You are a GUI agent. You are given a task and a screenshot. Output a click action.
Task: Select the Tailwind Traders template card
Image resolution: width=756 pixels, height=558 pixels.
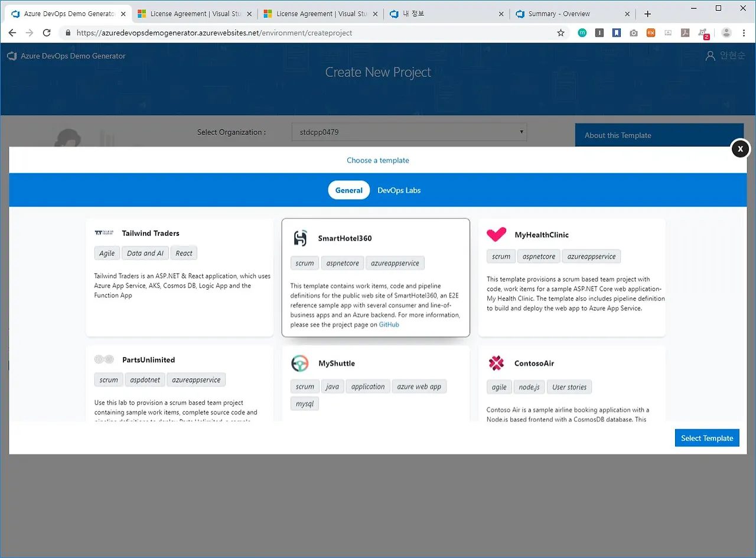click(180, 277)
